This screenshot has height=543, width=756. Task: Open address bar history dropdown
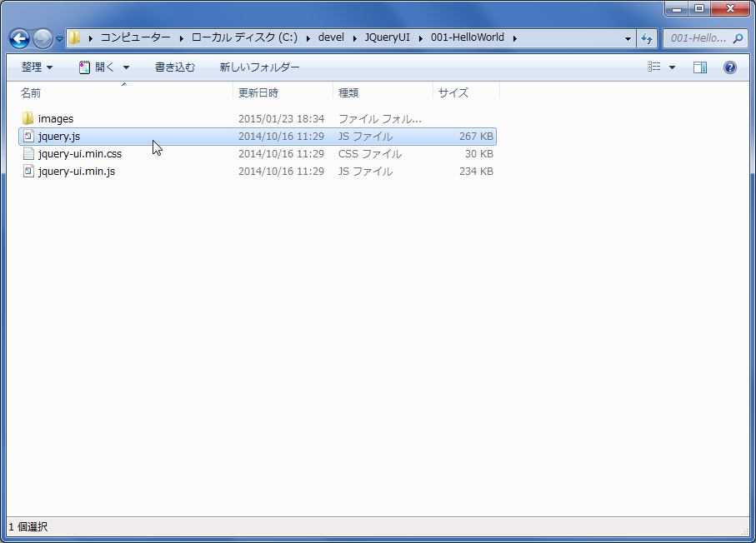[628, 38]
